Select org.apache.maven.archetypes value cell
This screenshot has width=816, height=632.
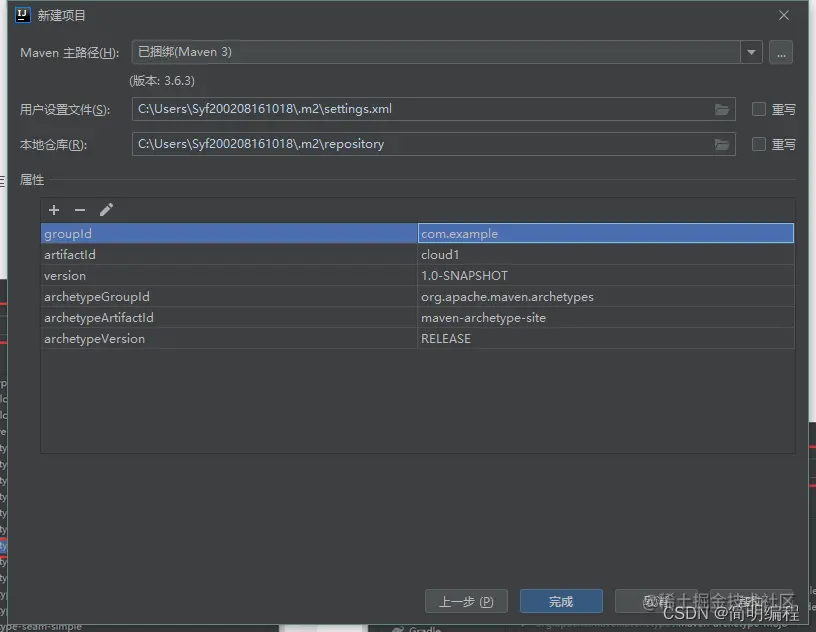click(x=606, y=296)
